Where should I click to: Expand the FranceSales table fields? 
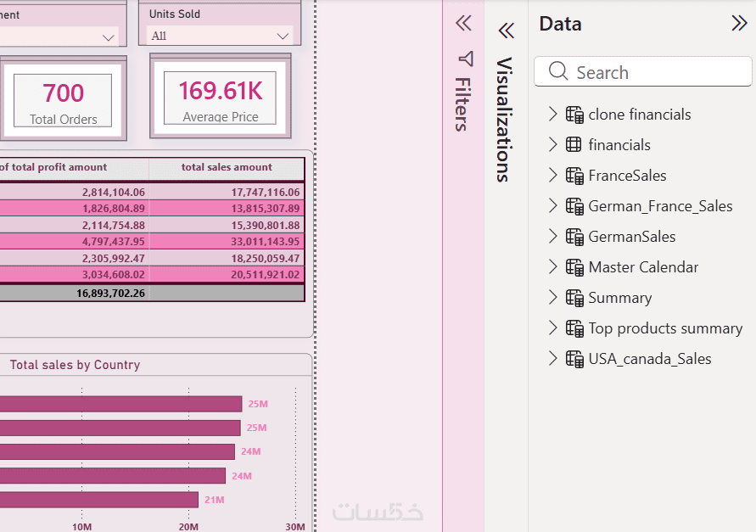coord(552,175)
